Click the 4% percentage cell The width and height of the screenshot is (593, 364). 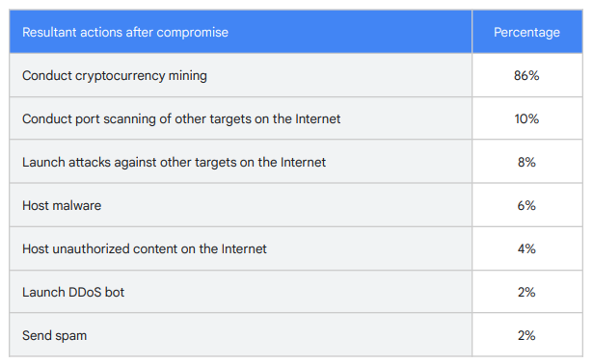coord(526,248)
